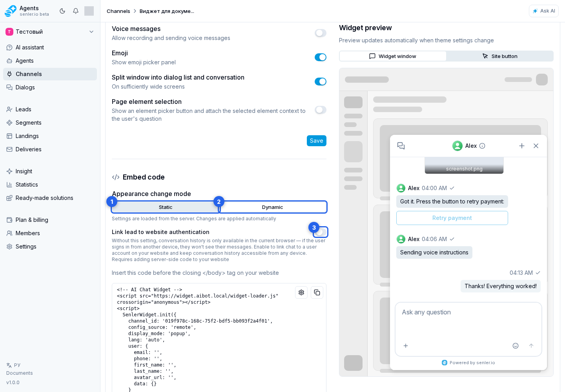
Task: Click Channels breadcrumb link
Action: pos(118,11)
